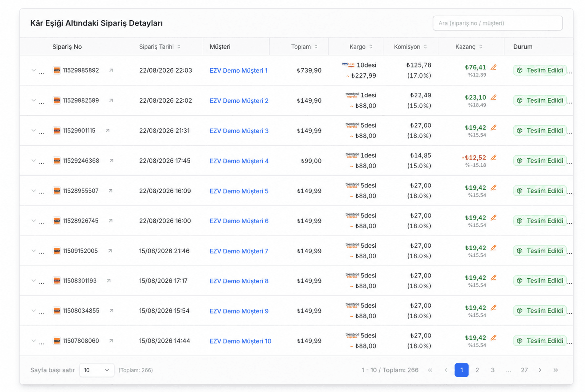Click total amount ₺739,90
The height and width of the screenshot is (392, 585).
tap(309, 70)
